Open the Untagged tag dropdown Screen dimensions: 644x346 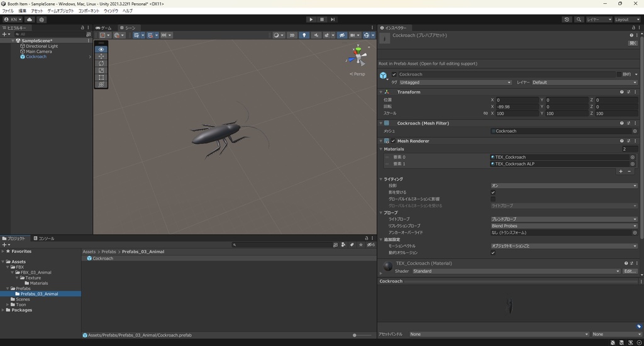(x=455, y=82)
